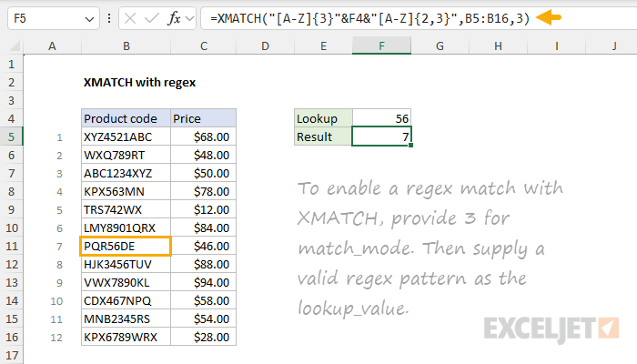Viewport: 637px width, 364px height.
Task: Click cell containing HJK3456TUV
Action: click(126, 265)
